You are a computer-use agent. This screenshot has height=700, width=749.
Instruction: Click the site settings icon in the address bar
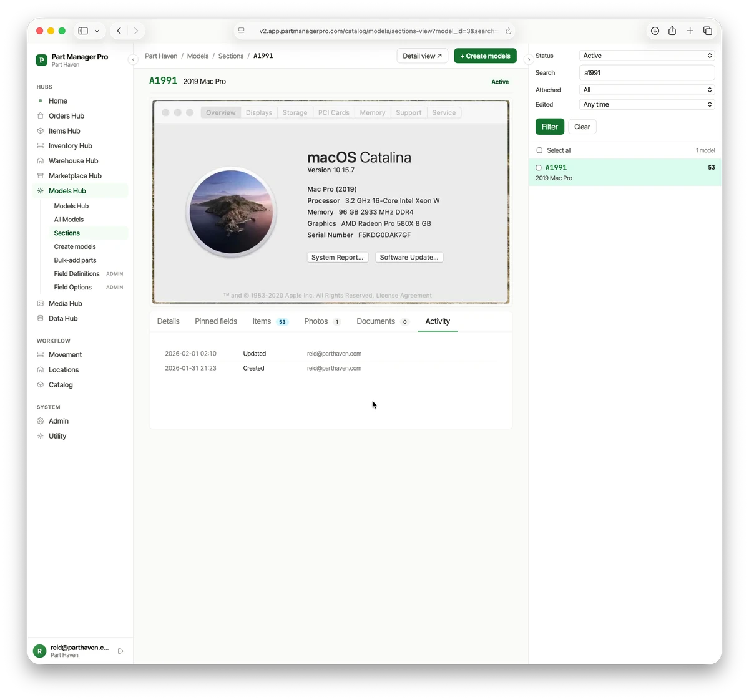[242, 31]
